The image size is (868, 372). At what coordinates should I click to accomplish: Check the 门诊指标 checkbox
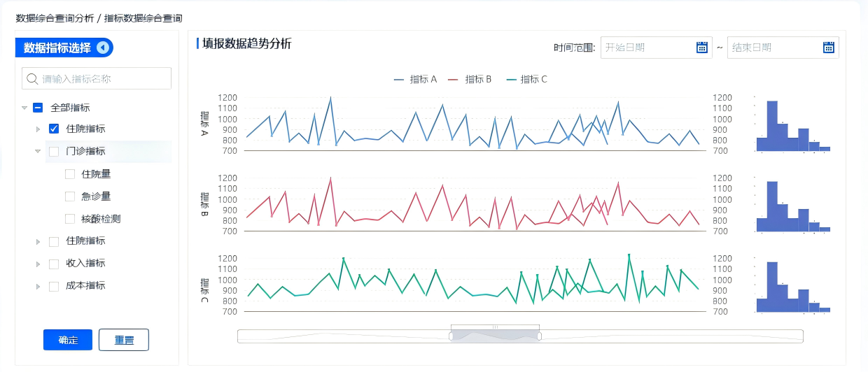54,151
